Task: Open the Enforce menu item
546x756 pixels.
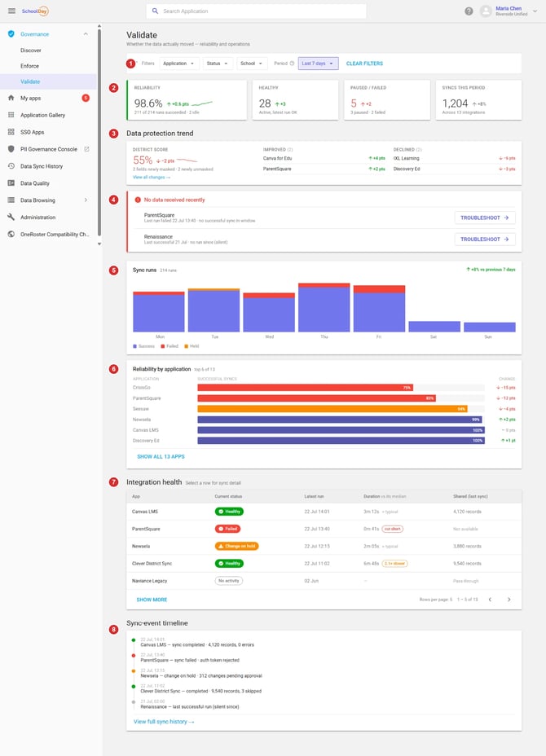Action: pyautogui.click(x=29, y=65)
